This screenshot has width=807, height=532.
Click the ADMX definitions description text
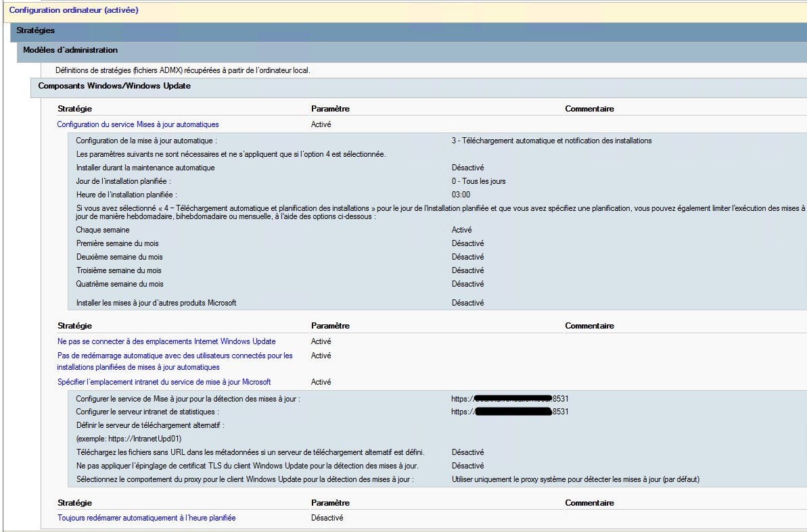point(183,70)
